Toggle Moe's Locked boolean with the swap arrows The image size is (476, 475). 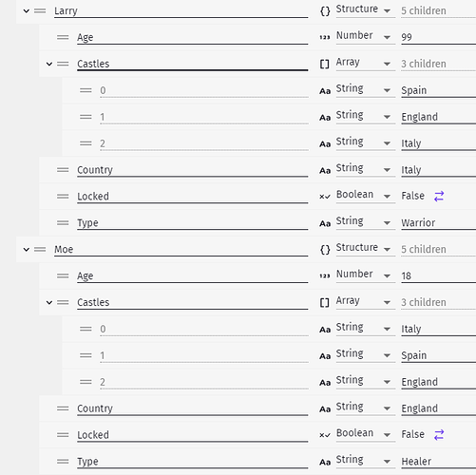point(439,435)
